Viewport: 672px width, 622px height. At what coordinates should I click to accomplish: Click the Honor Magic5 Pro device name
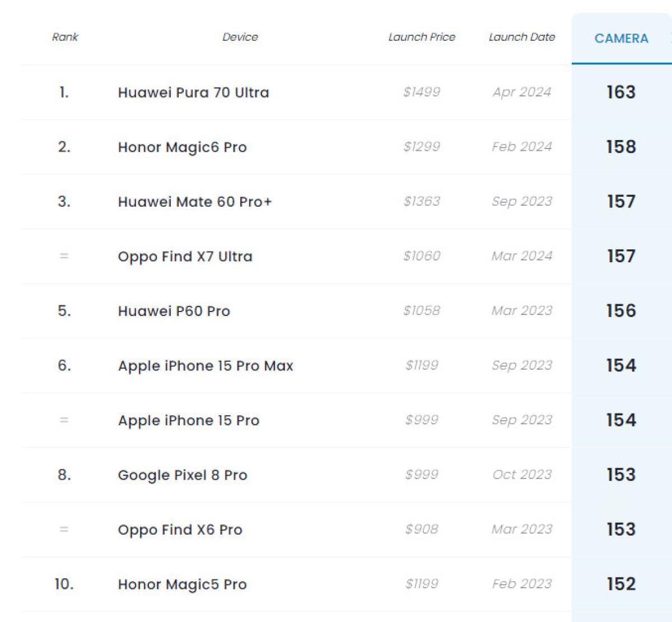tap(182, 584)
